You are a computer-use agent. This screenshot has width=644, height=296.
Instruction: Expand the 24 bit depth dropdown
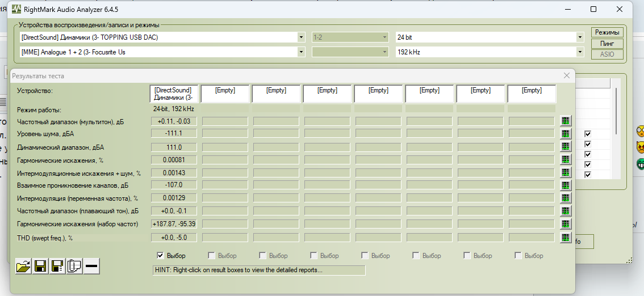click(x=579, y=37)
